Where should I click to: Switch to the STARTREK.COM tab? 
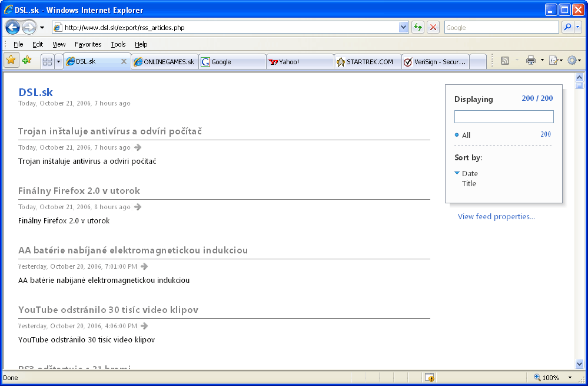pyautogui.click(x=367, y=62)
